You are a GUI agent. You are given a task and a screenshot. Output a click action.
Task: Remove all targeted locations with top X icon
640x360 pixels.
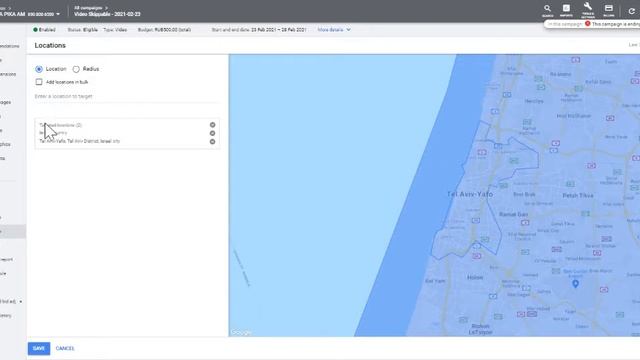pyautogui.click(x=212, y=125)
